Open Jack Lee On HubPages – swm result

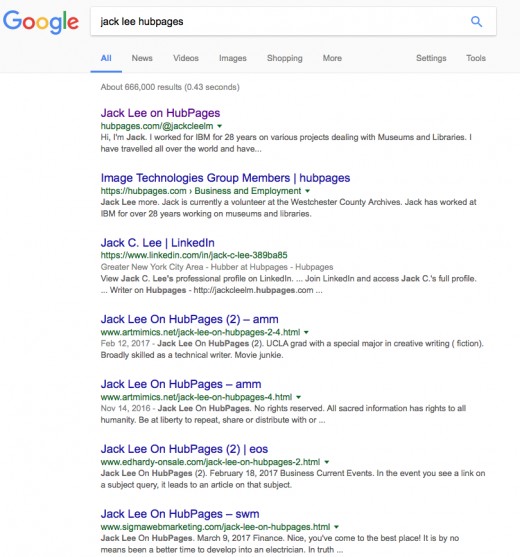pos(180,514)
